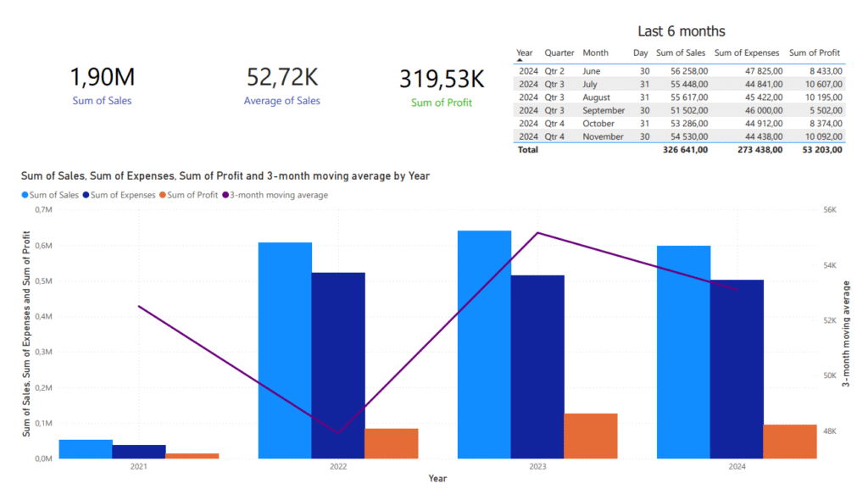Screen dimensions: 868x500
Task: Click the Last 6 months table title
Action: (x=681, y=31)
